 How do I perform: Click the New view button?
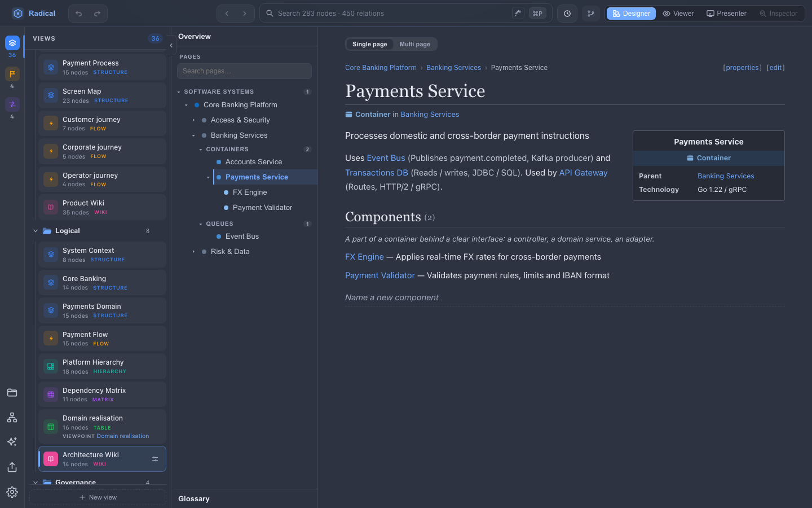tap(98, 497)
